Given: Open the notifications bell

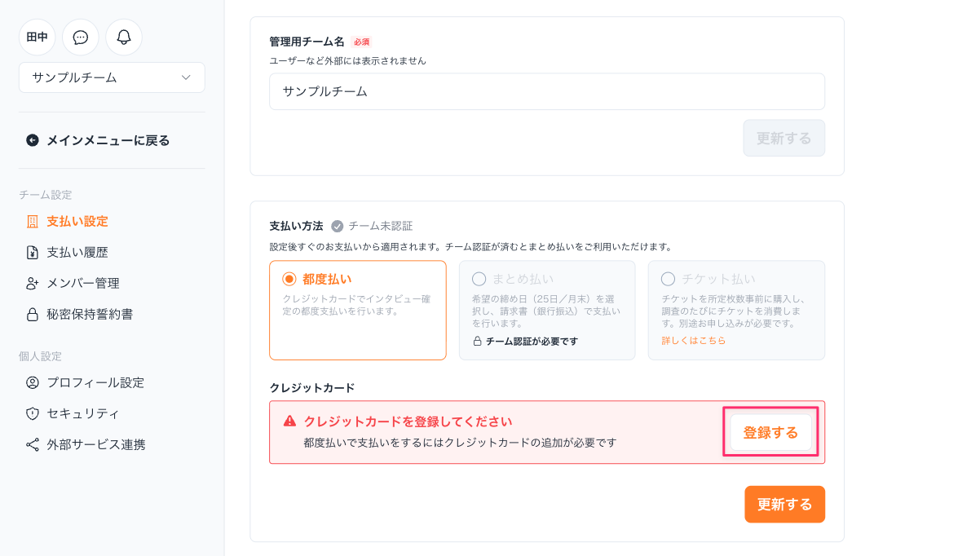Looking at the screenshot, I should click(124, 38).
